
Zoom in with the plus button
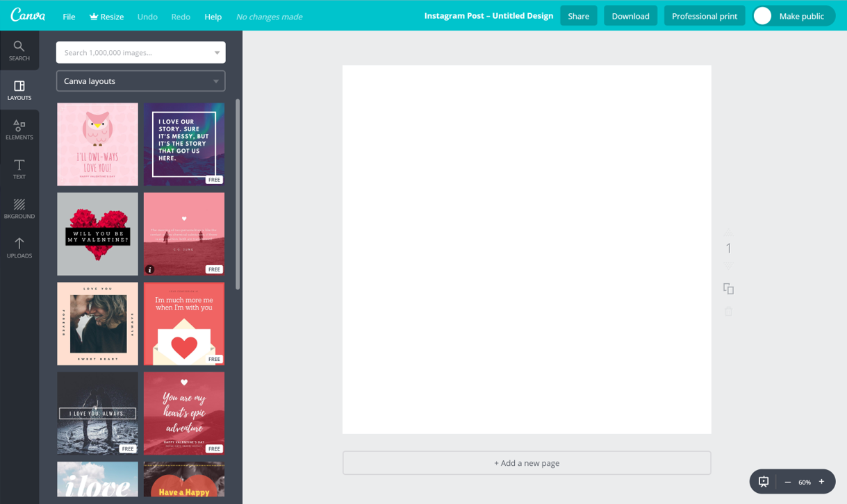[x=821, y=482]
